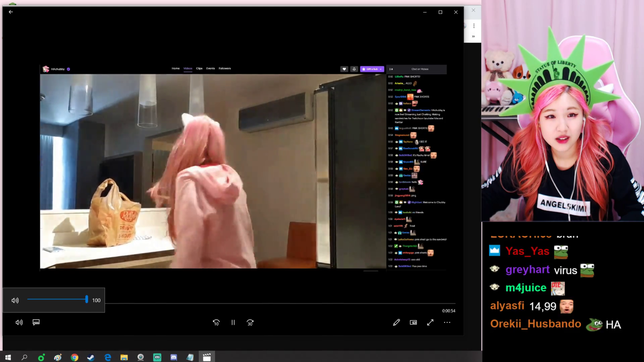
Task: Open the Gift a Sub dropdown button
Action: click(x=372, y=69)
